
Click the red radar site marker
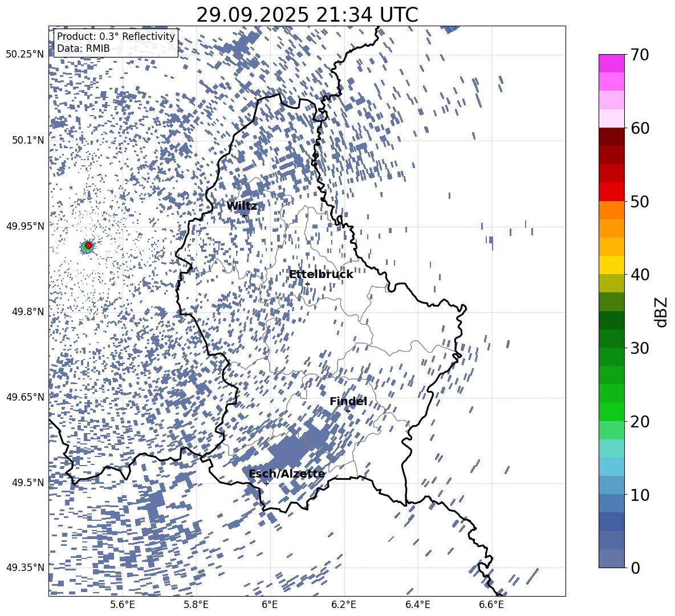88,245
